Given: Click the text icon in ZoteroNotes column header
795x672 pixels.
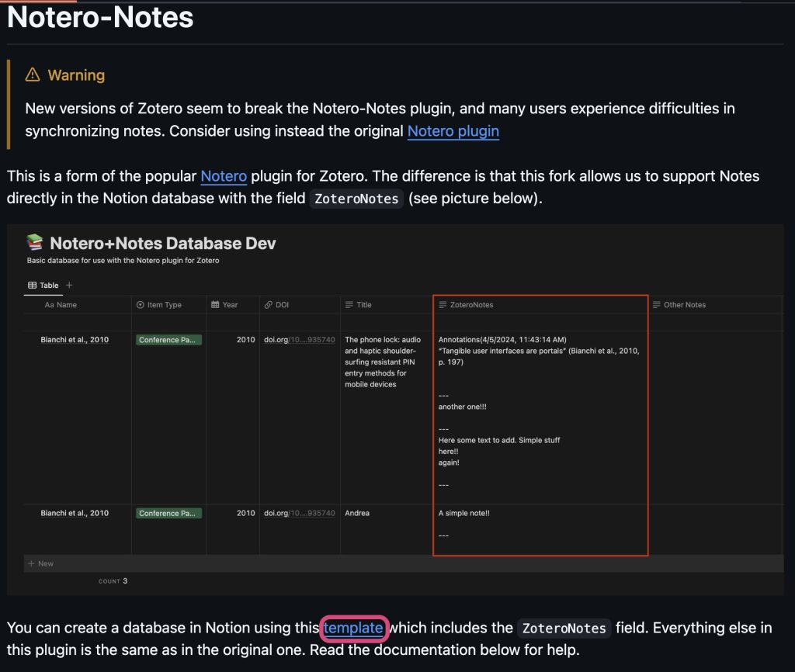Looking at the screenshot, I should [x=443, y=305].
